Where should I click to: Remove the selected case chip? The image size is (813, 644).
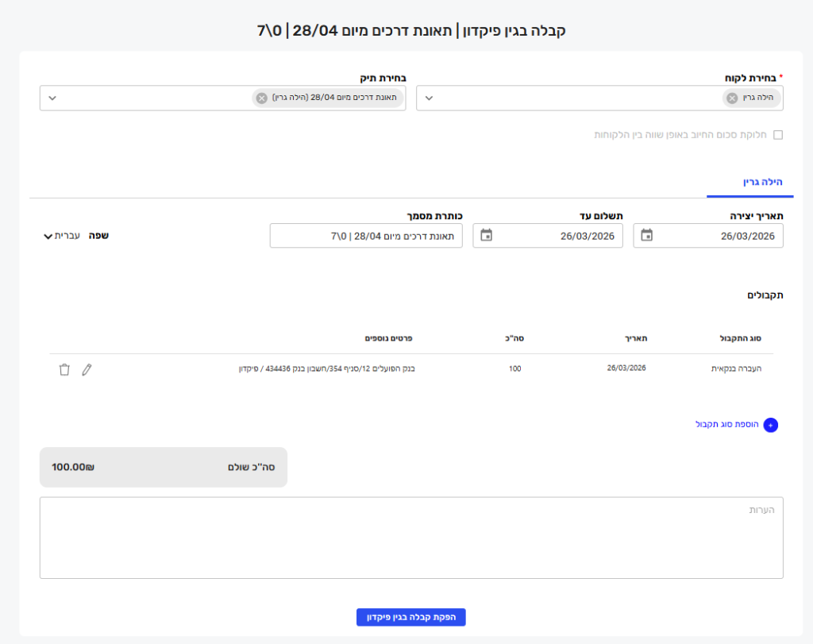pos(262,98)
